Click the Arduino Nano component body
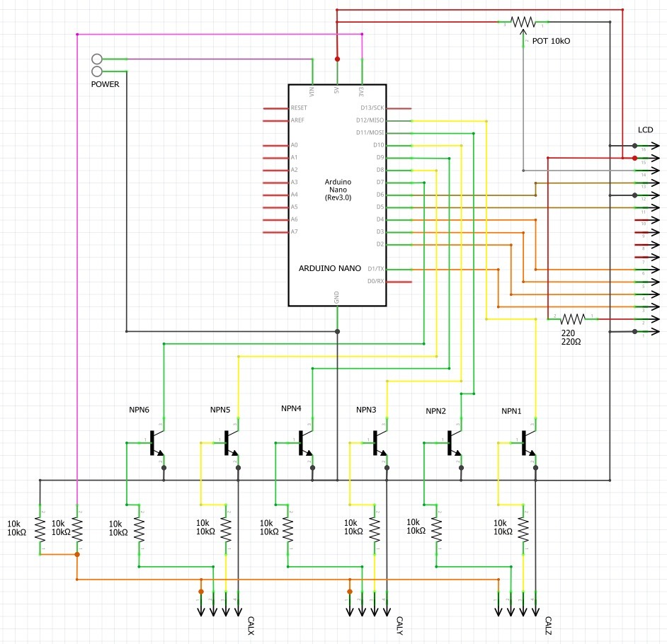 point(337,195)
